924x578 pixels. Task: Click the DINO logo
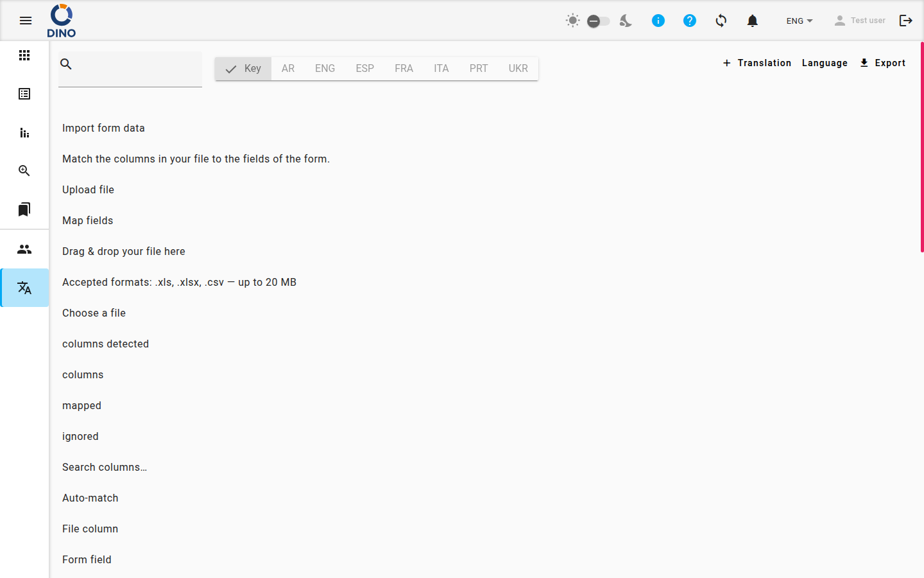[62, 21]
